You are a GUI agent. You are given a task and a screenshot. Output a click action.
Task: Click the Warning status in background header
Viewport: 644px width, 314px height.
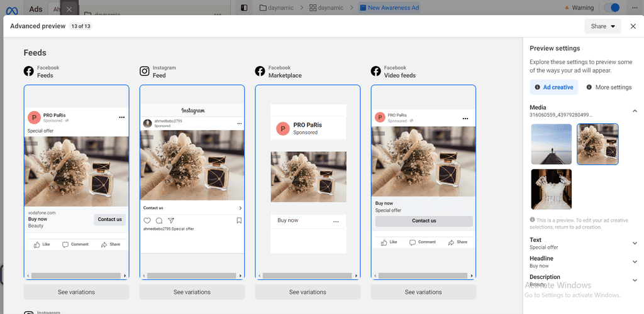(579, 8)
